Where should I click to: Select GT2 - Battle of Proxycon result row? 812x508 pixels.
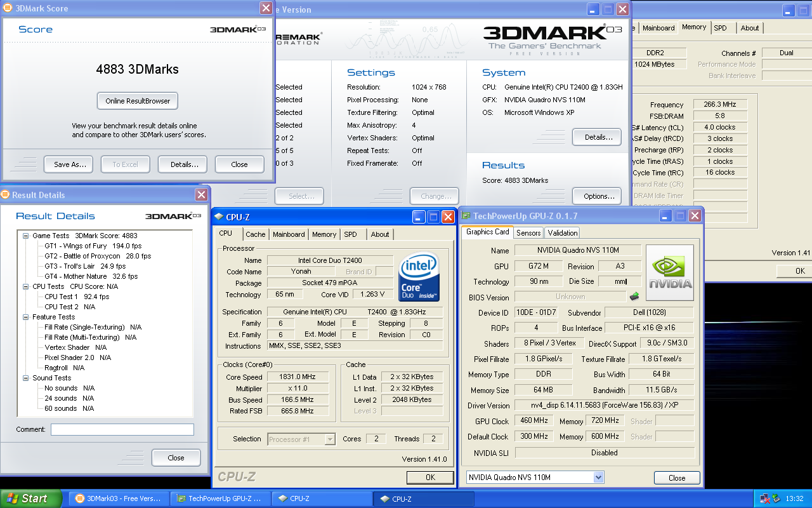[x=98, y=256]
